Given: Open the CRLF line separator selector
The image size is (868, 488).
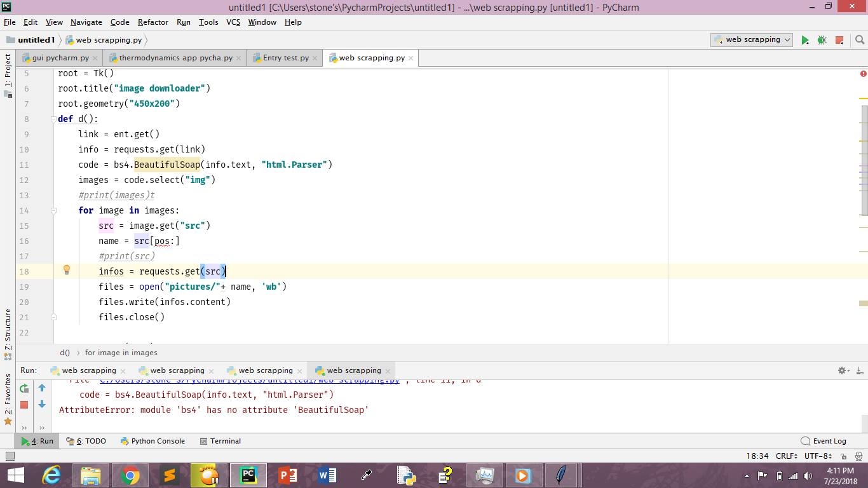Looking at the screenshot, I should coord(786,456).
